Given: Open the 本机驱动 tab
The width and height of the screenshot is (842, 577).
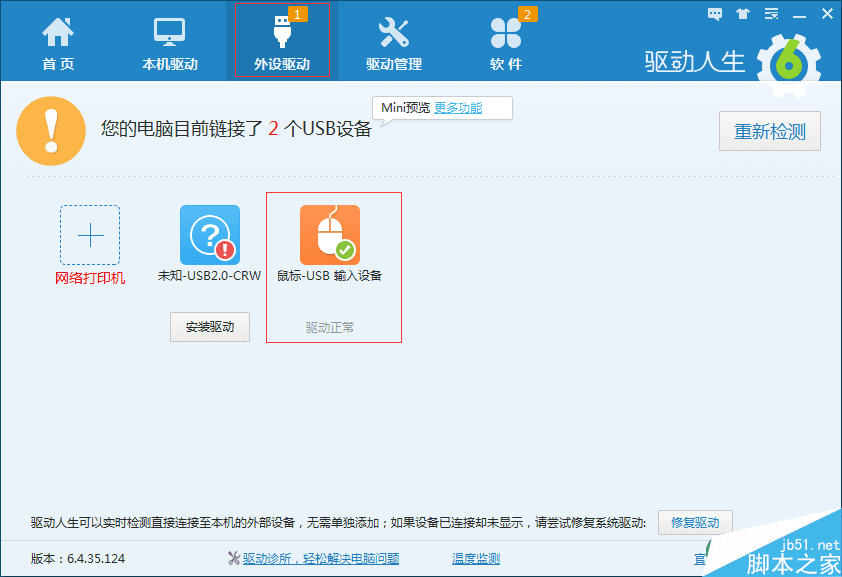Looking at the screenshot, I should tap(169, 40).
